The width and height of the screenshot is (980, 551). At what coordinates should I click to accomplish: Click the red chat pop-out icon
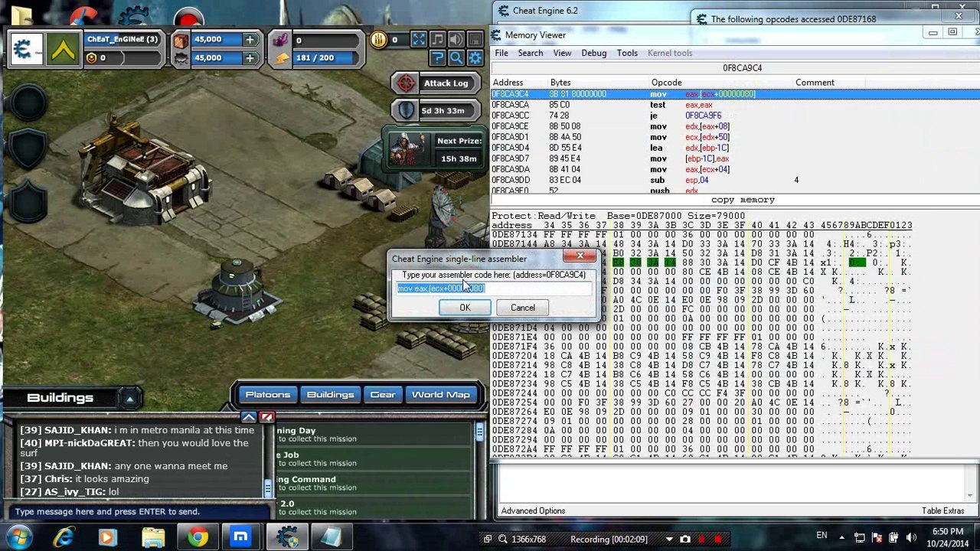coord(266,417)
